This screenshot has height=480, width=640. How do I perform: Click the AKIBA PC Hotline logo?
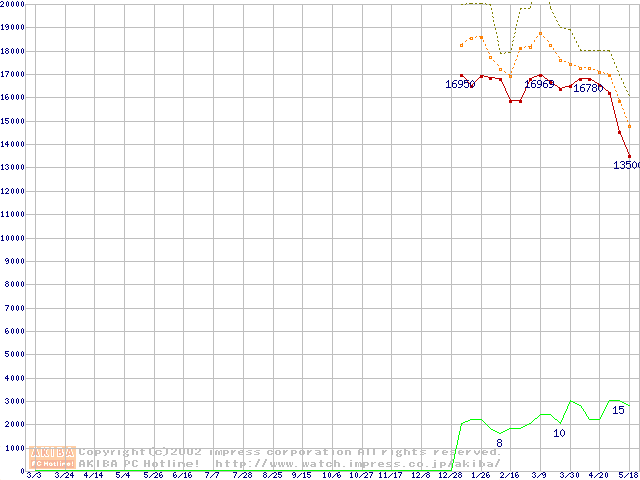click(52, 457)
